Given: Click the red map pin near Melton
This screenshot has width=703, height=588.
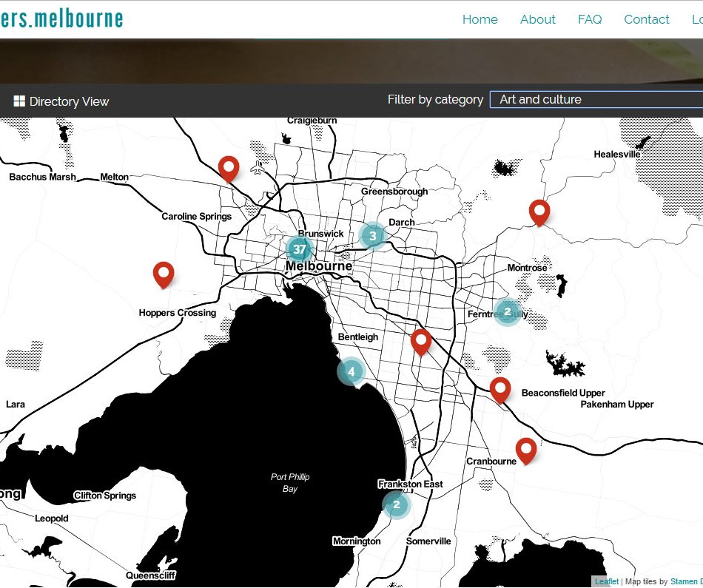Looking at the screenshot, I should pyautogui.click(x=229, y=169).
